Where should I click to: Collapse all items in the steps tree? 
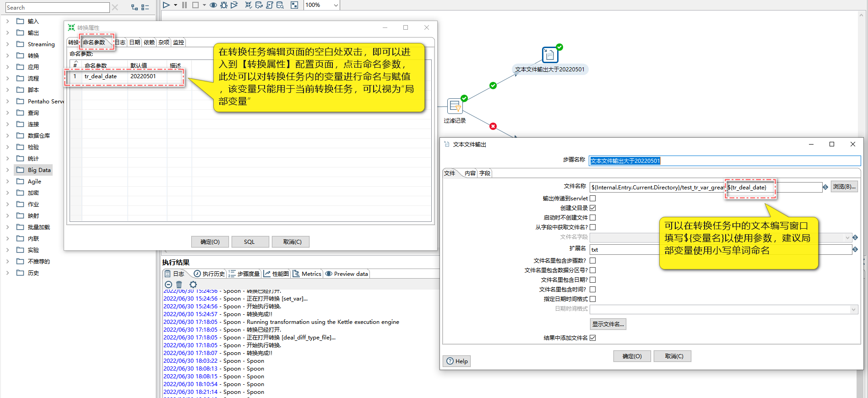pyautogui.click(x=146, y=7)
